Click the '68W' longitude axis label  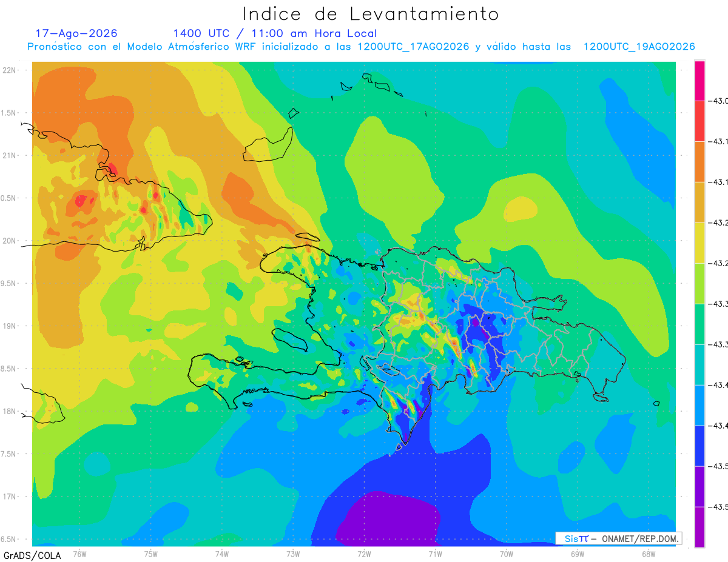[649, 554]
